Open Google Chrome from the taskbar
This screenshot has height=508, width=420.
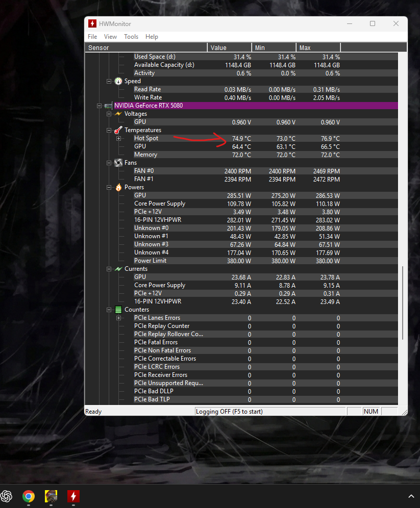click(x=29, y=496)
